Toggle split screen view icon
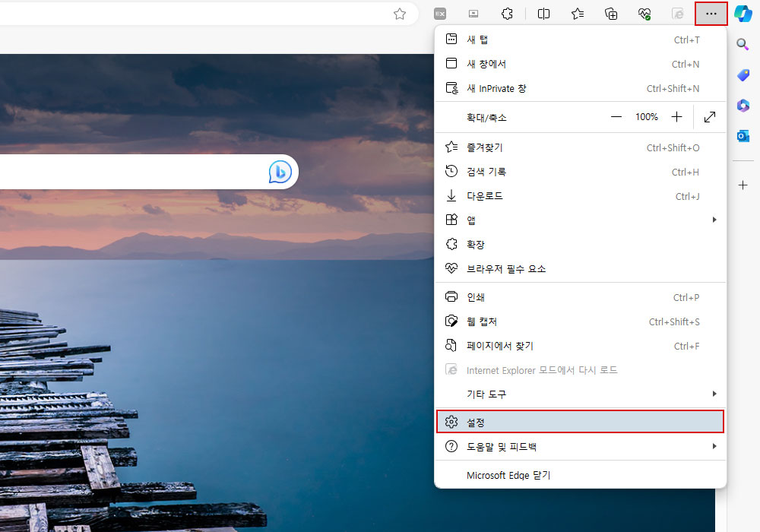 point(544,14)
